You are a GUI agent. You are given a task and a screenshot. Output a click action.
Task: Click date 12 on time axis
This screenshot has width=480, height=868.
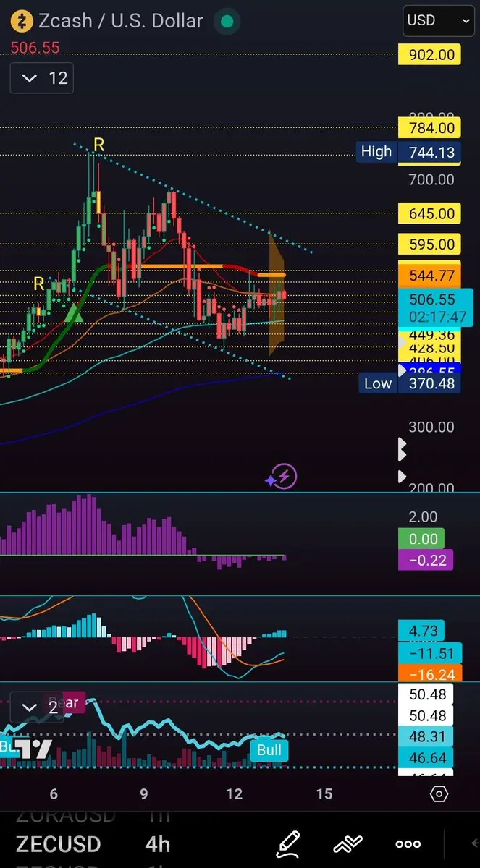234,794
